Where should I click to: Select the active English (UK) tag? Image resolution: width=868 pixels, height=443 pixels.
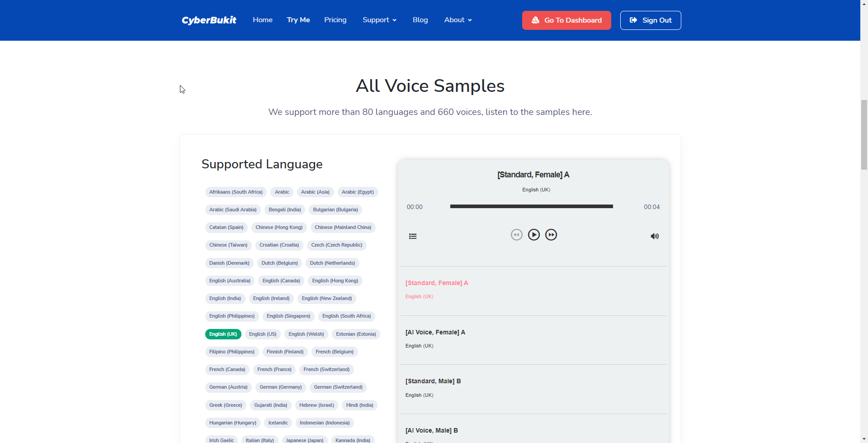(x=223, y=334)
